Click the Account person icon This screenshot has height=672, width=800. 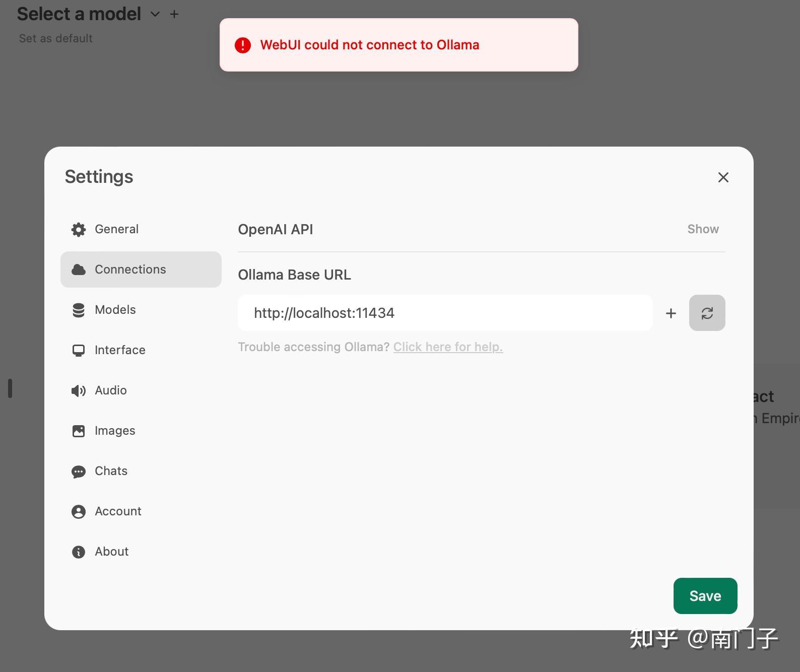(79, 511)
